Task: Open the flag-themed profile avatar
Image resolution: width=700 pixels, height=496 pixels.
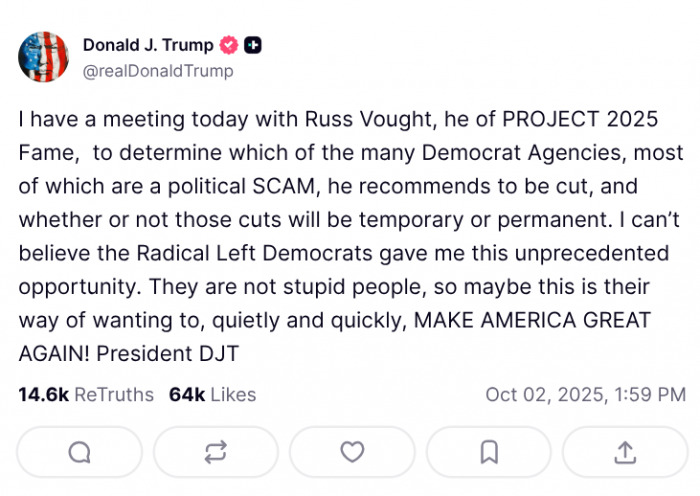Action: pyautogui.click(x=43, y=57)
